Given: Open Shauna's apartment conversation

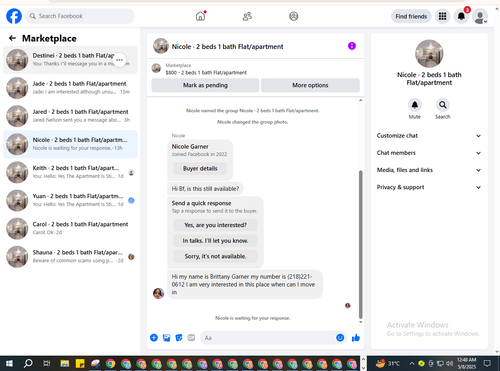Looking at the screenshot, I should point(70,257).
